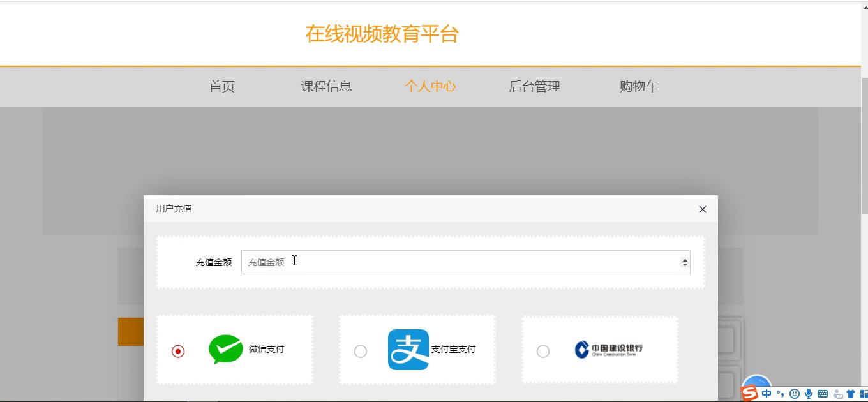
Task: Open the Sogou emoji smiley panel
Action: (795, 394)
